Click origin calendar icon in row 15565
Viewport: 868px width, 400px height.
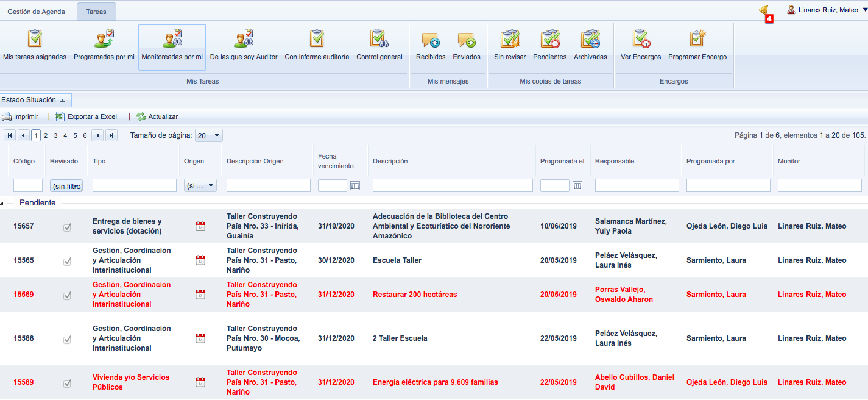(200, 260)
